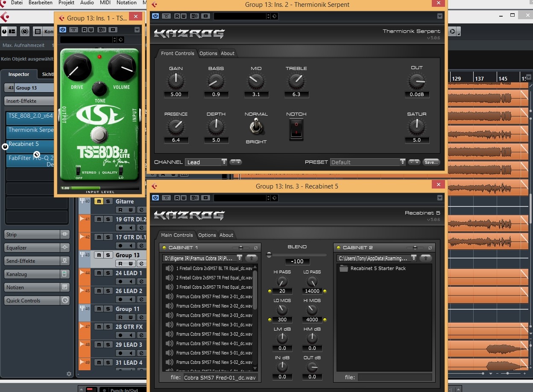Flip the Normal/Bright toggle switch
533x392 pixels.
256,127
